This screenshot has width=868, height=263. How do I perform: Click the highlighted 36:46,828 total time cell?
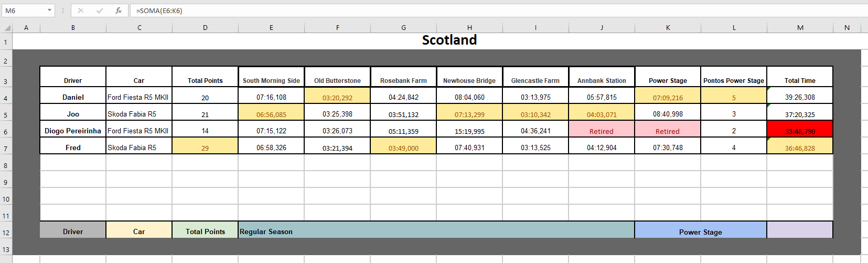(x=800, y=146)
